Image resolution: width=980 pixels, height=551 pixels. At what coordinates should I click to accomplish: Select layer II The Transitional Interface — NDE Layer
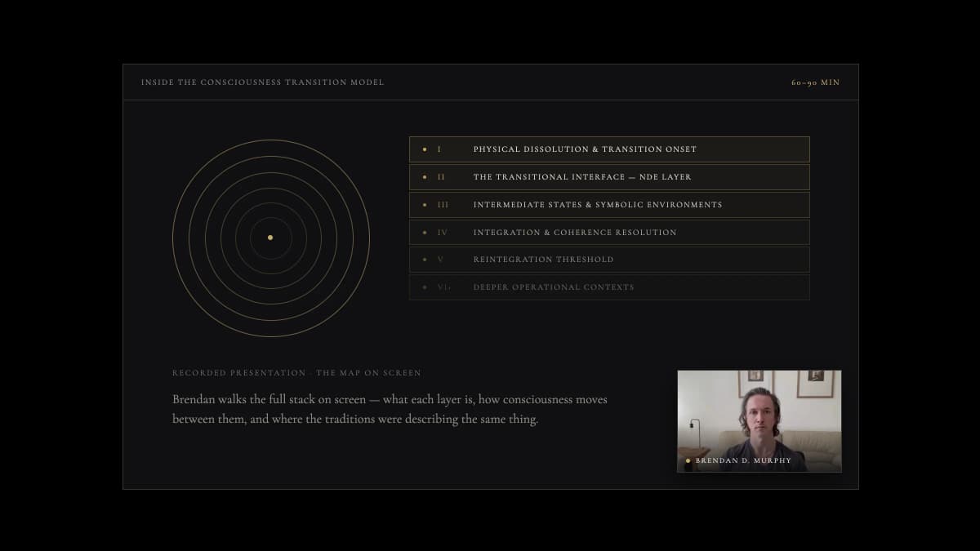(x=609, y=177)
